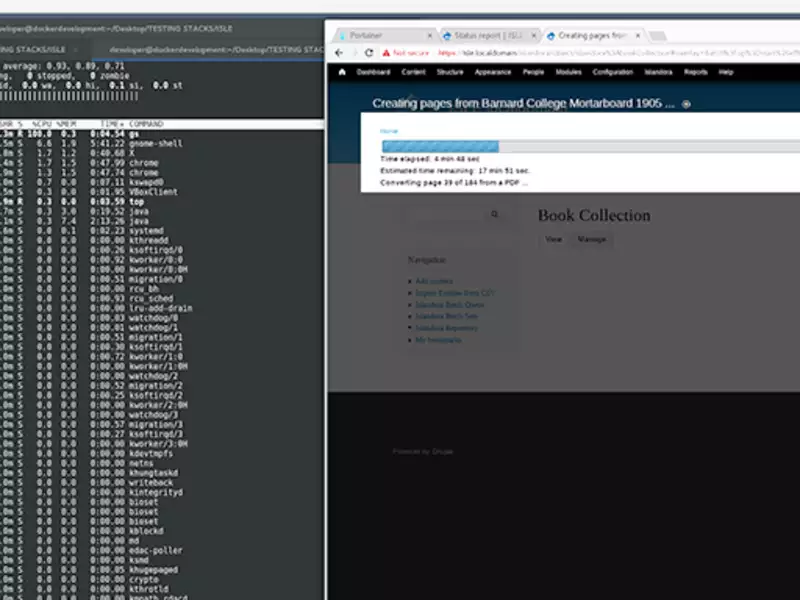Click the Manage tab under Book Collection
The width and height of the screenshot is (800, 600).
[591, 239]
